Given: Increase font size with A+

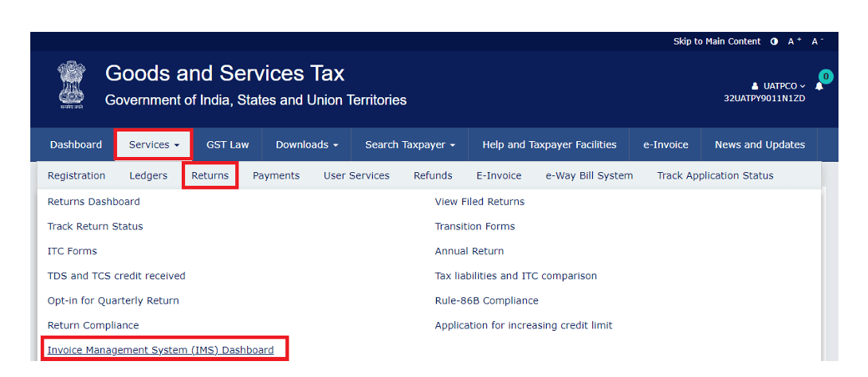Looking at the screenshot, I should tap(795, 41).
